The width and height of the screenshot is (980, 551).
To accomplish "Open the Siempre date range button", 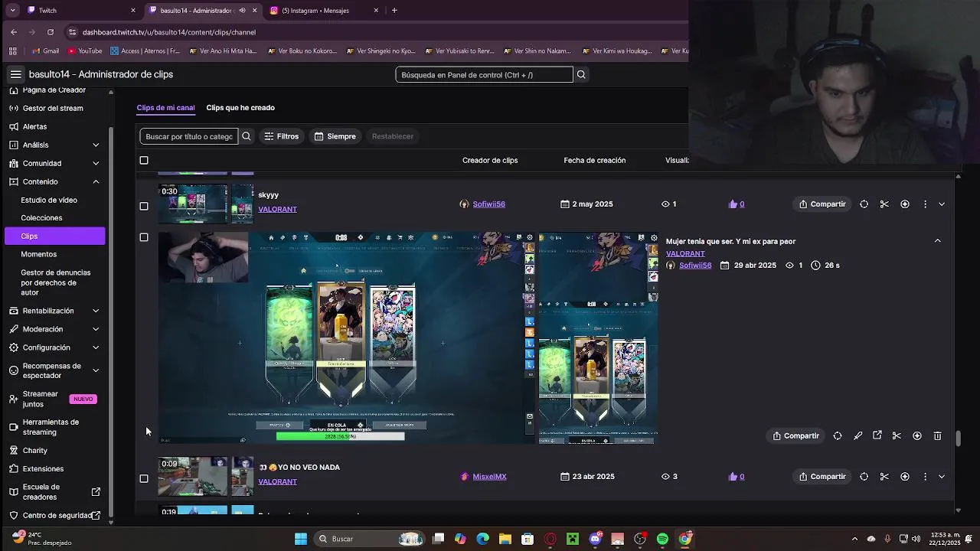I will tap(335, 136).
